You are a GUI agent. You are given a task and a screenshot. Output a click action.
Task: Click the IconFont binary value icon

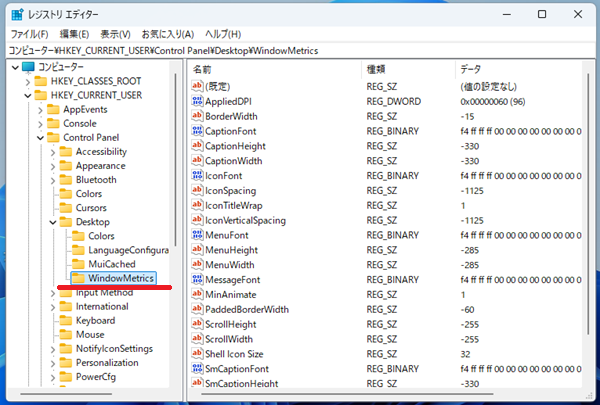196,175
